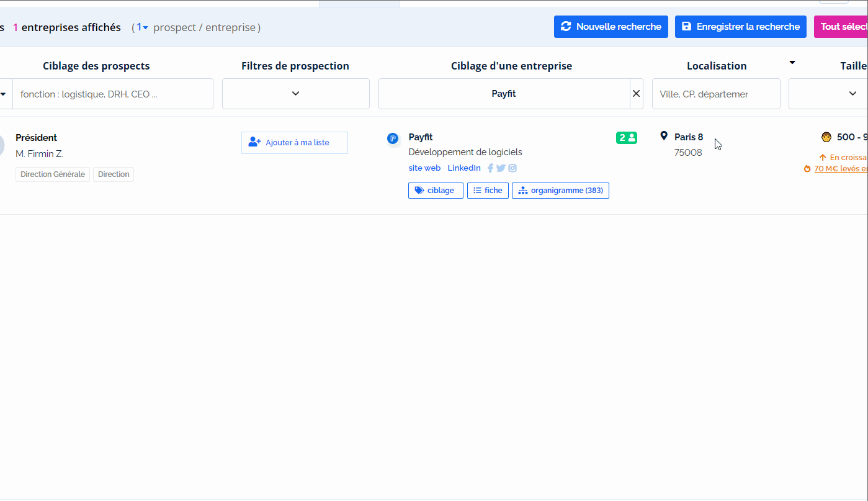The height and width of the screenshot is (501, 868).
Task: Click prospect name M. Firmin Z.
Action: (40, 154)
